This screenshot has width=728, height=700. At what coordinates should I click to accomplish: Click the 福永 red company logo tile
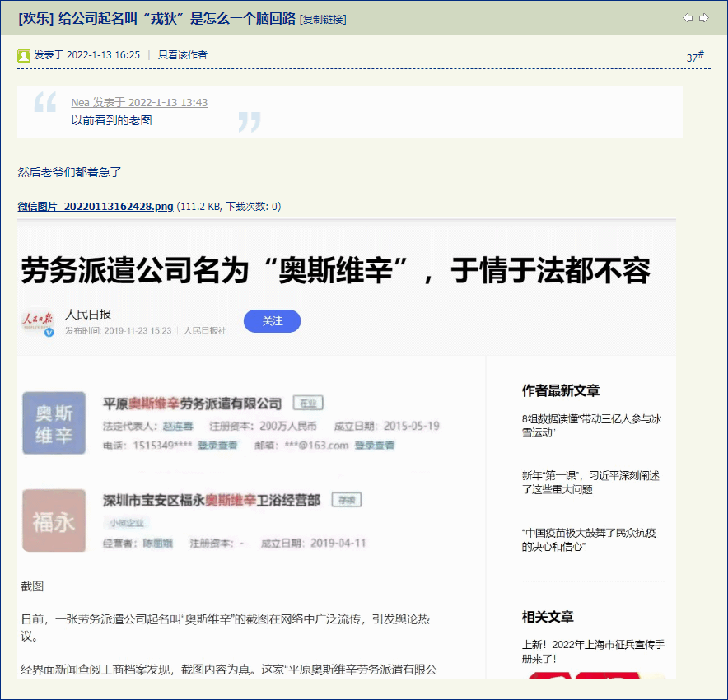[54, 520]
